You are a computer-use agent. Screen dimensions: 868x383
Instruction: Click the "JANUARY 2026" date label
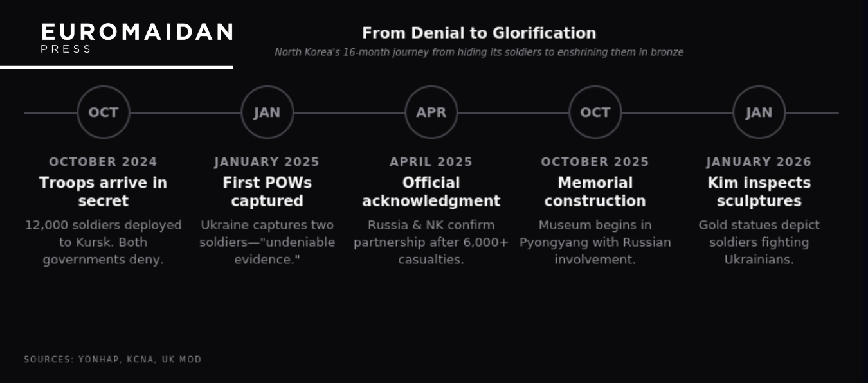(x=759, y=162)
